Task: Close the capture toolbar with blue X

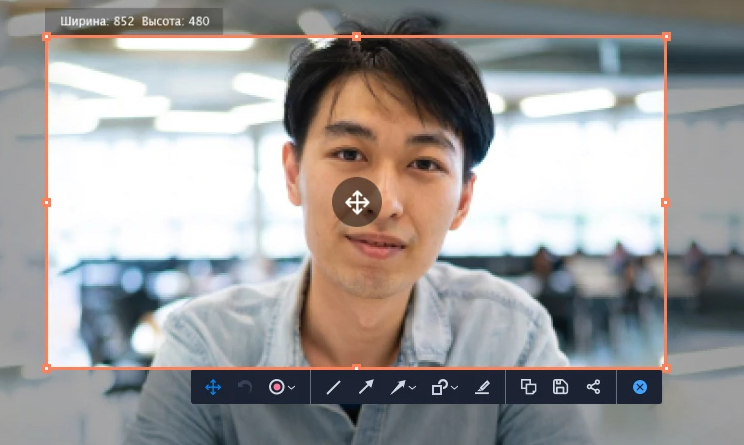Action: (x=640, y=387)
